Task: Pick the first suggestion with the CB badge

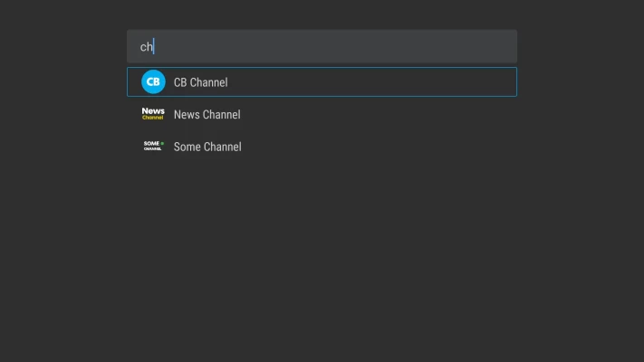Action: [322, 82]
